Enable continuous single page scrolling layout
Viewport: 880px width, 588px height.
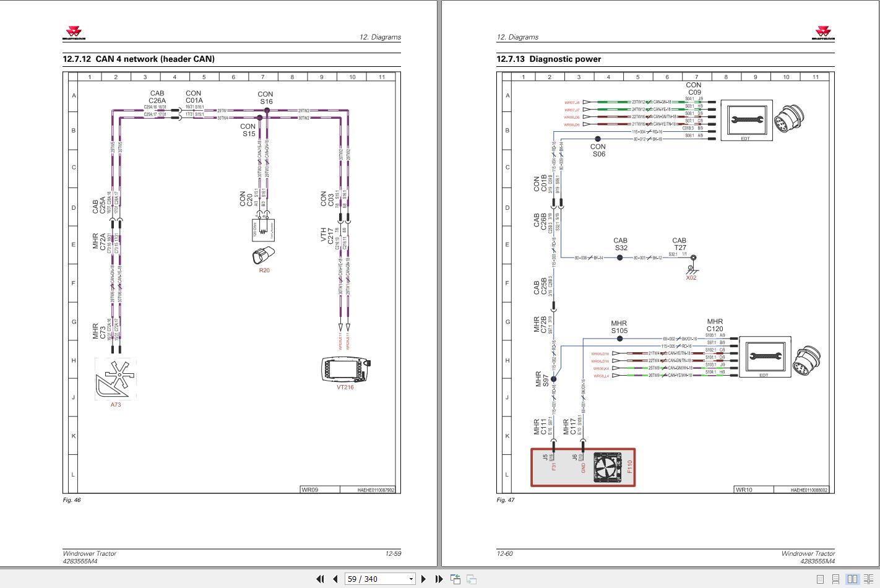pos(836,579)
